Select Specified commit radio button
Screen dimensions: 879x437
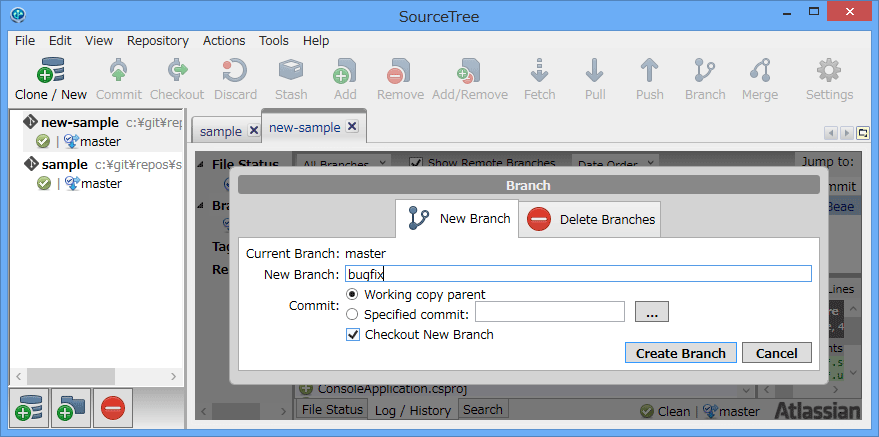[352, 314]
